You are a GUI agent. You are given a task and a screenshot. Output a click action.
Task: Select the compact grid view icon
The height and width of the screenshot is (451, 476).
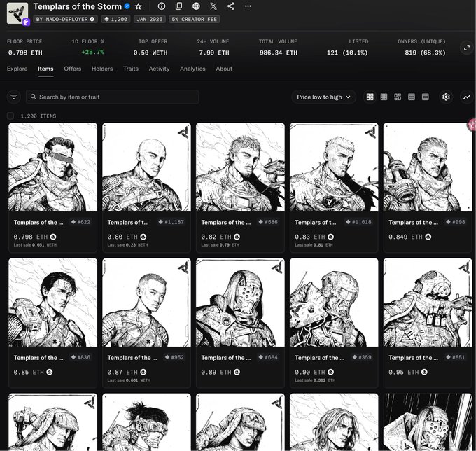384,97
